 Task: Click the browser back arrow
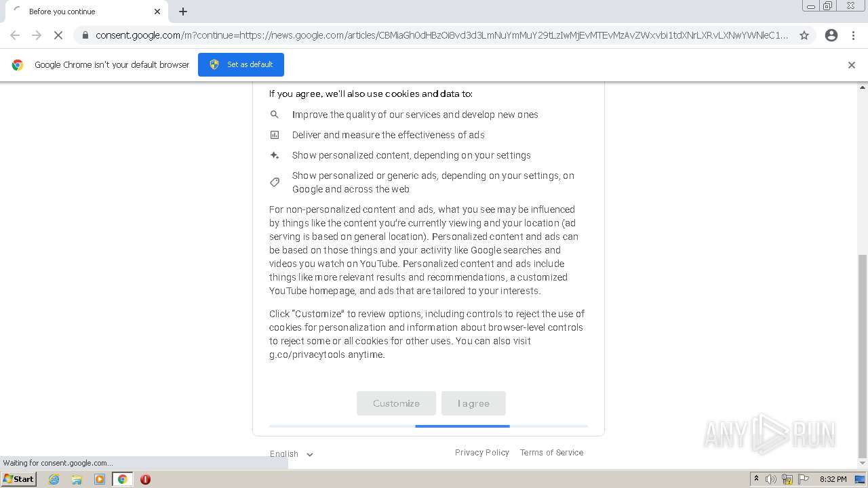pos(15,35)
